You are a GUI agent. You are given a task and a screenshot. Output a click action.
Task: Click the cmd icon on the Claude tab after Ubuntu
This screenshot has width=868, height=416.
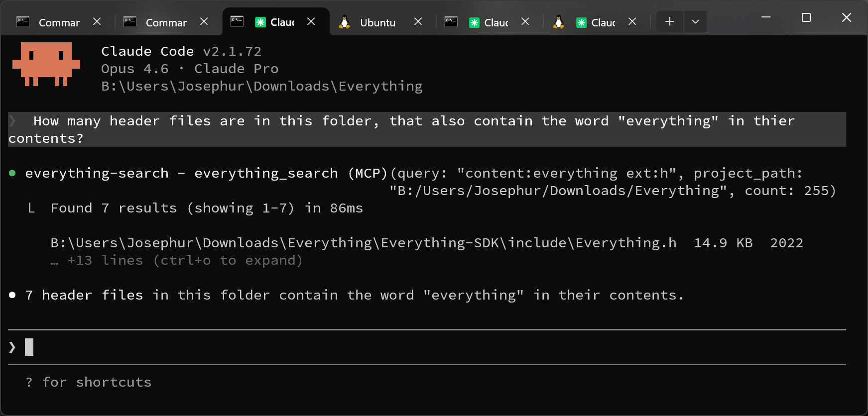[451, 22]
